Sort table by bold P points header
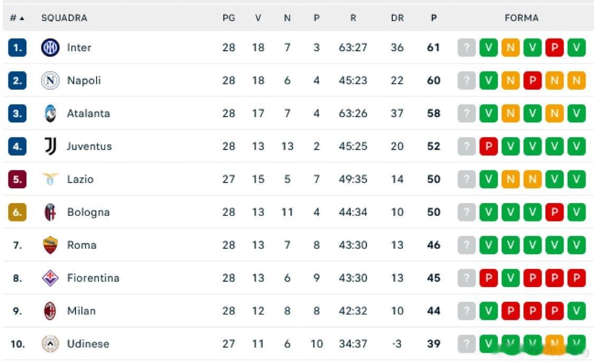The image size is (594, 364). 433,18
